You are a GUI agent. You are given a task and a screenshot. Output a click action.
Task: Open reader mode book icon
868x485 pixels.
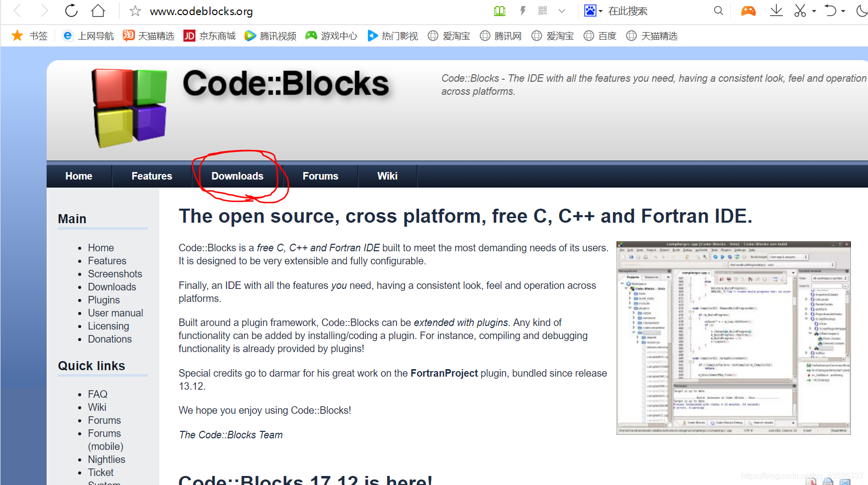500,11
